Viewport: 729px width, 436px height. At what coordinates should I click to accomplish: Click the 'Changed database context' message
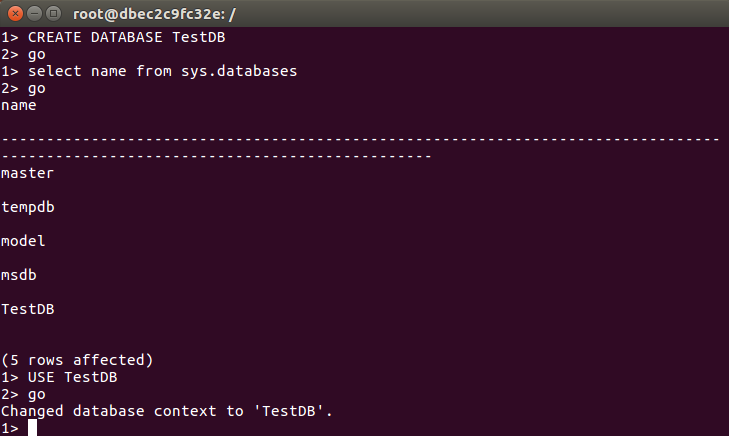click(166, 411)
